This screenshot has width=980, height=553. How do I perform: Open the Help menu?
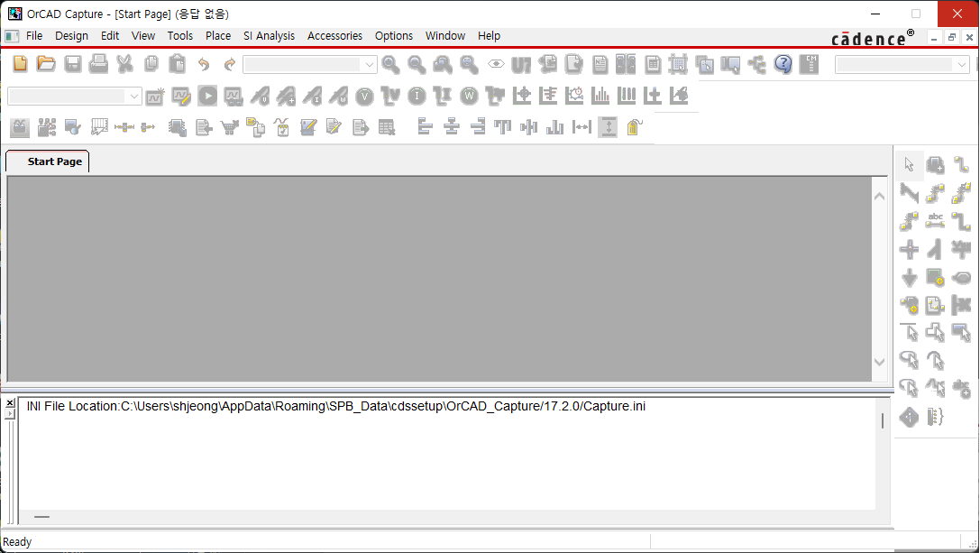click(x=489, y=36)
